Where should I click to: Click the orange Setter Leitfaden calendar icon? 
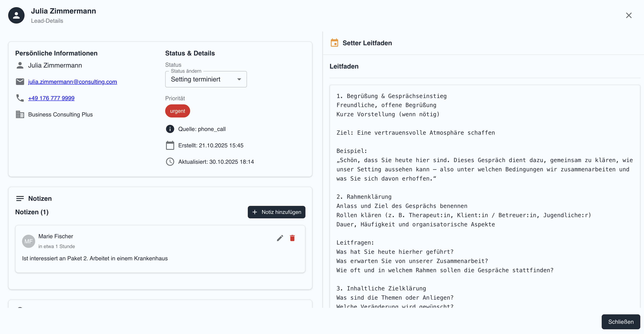(x=334, y=43)
